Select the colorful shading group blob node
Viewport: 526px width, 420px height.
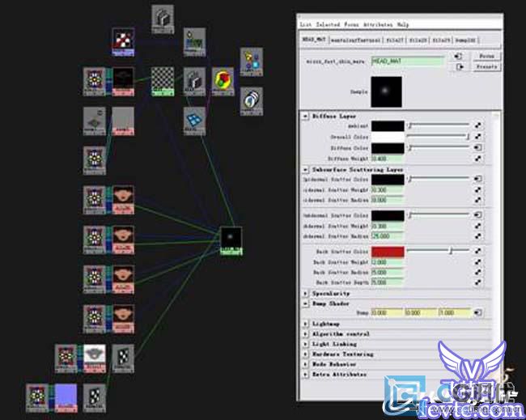(x=223, y=82)
